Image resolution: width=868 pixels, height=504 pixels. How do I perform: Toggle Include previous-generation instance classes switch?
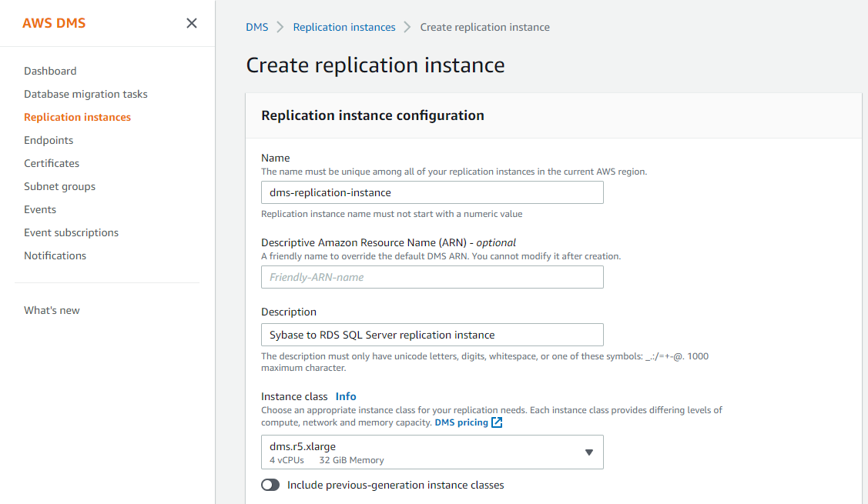pos(270,485)
